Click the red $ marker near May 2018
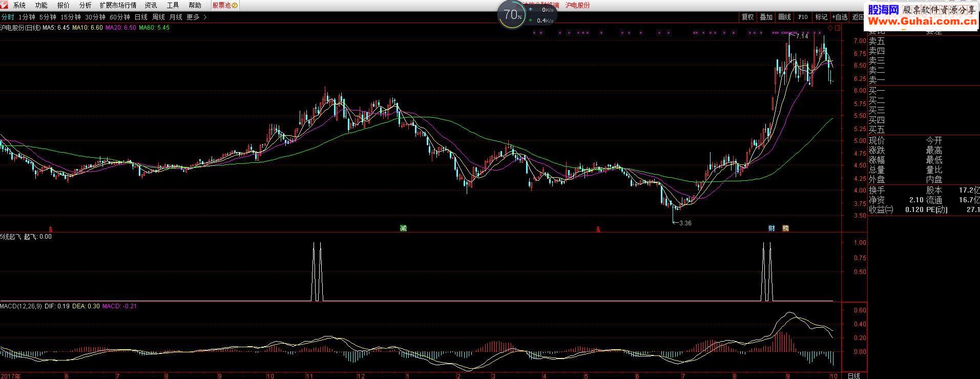Image resolution: width=980 pixels, height=379 pixels. (598, 229)
